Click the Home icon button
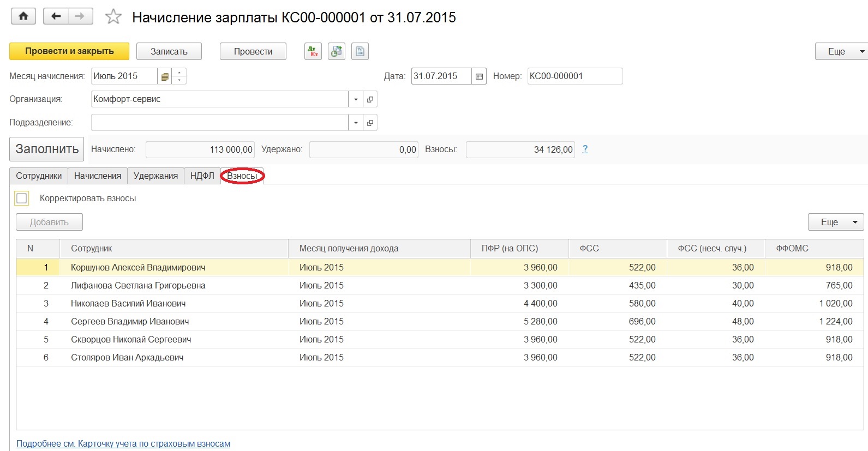This screenshot has height=451, width=868. 23,16
